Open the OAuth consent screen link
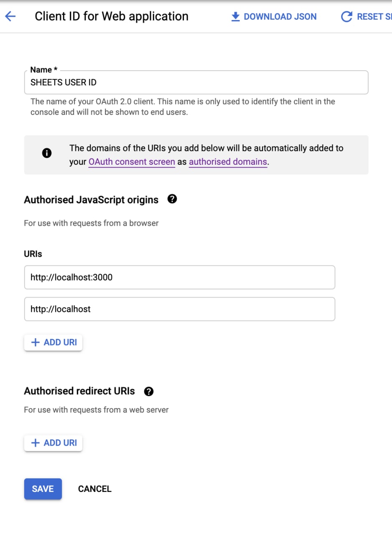 coord(132,162)
